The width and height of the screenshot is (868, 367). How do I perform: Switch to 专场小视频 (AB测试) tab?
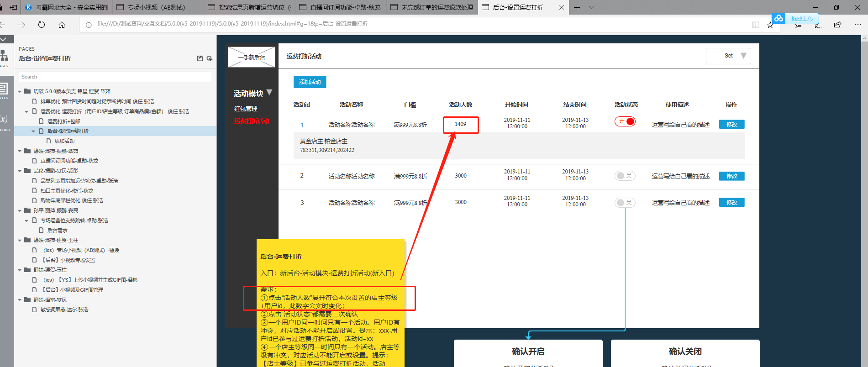(158, 7)
